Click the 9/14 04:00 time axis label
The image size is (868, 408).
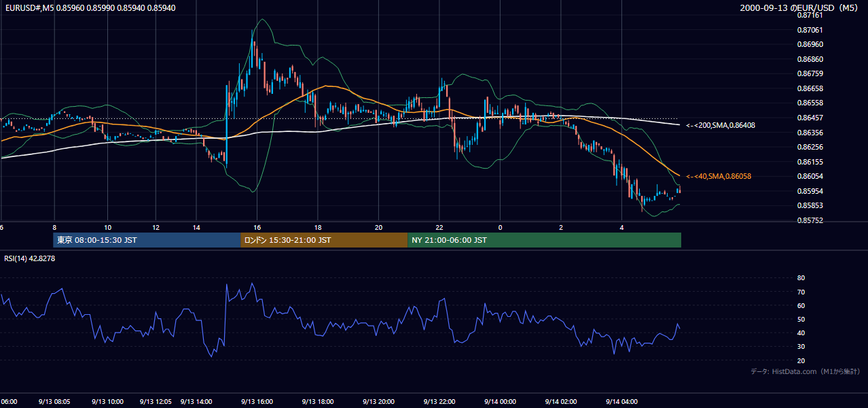tap(621, 401)
